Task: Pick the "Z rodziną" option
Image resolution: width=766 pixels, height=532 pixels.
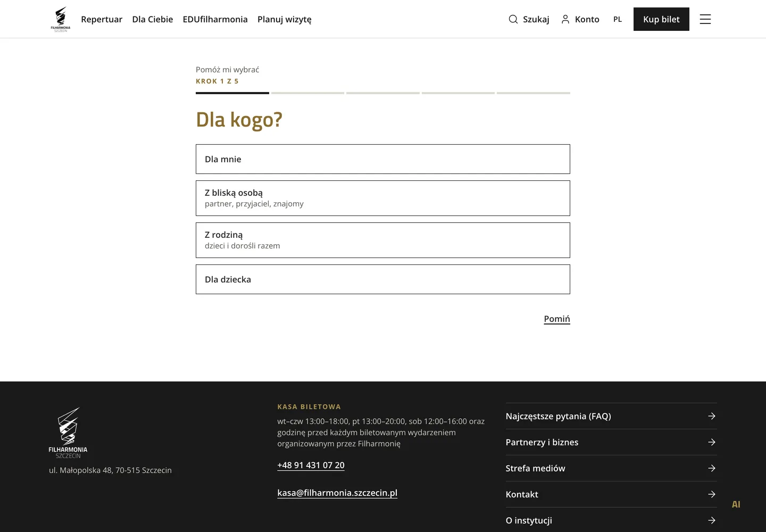Action: [x=383, y=240]
